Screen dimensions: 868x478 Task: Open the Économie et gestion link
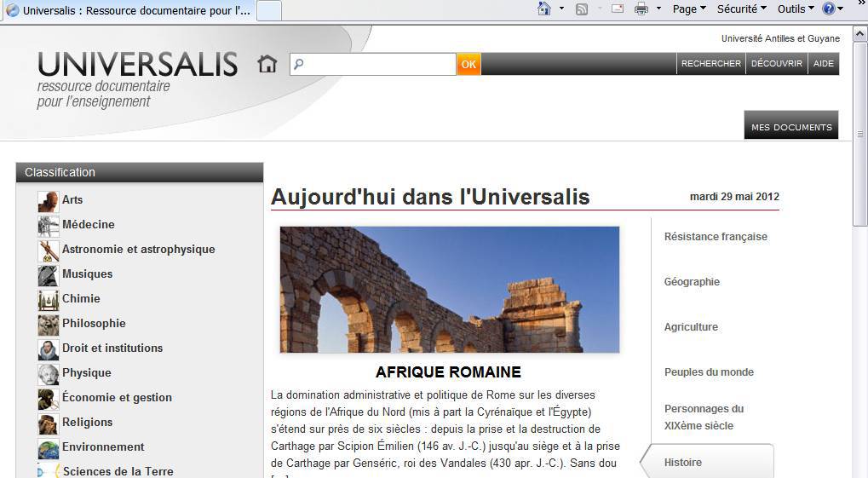pyautogui.click(x=118, y=398)
